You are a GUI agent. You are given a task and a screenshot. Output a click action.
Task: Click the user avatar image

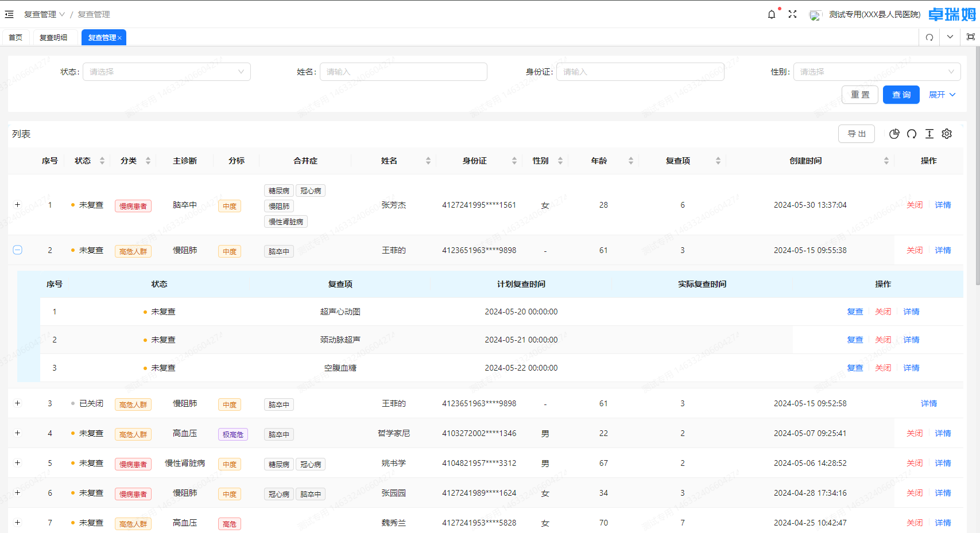tap(815, 15)
